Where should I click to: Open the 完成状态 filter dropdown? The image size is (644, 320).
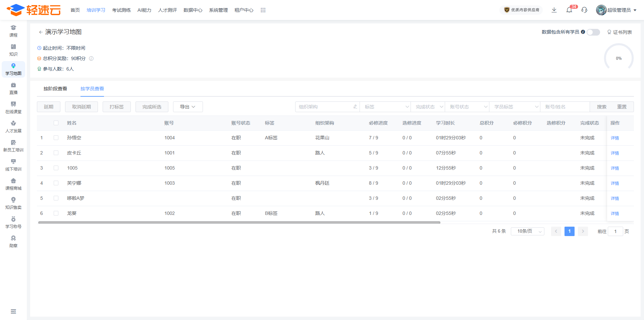click(x=429, y=107)
